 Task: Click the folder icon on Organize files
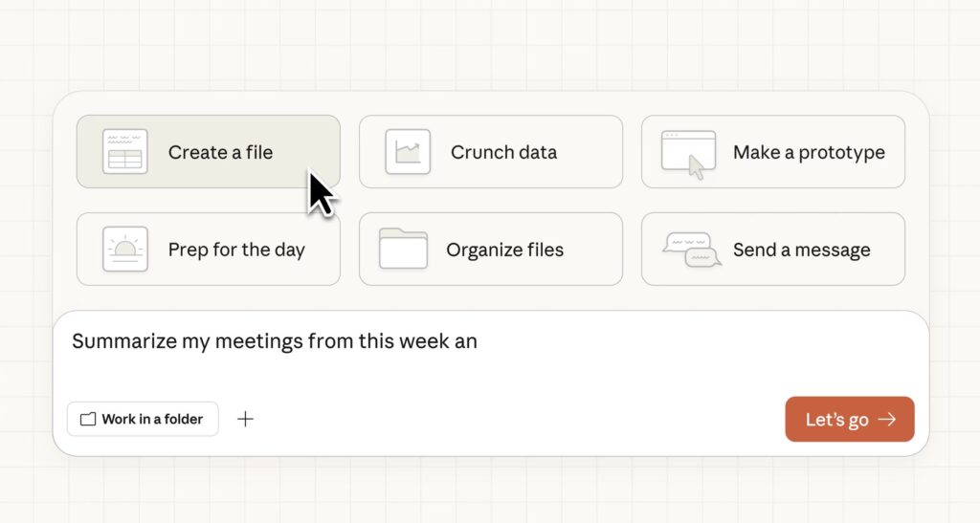click(x=403, y=249)
